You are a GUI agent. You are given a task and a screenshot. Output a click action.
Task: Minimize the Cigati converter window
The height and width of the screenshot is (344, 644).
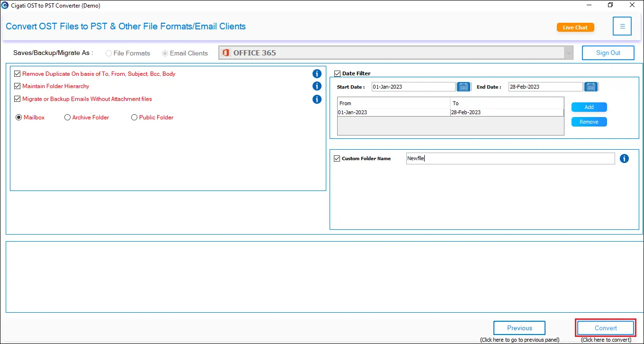(589, 5)
